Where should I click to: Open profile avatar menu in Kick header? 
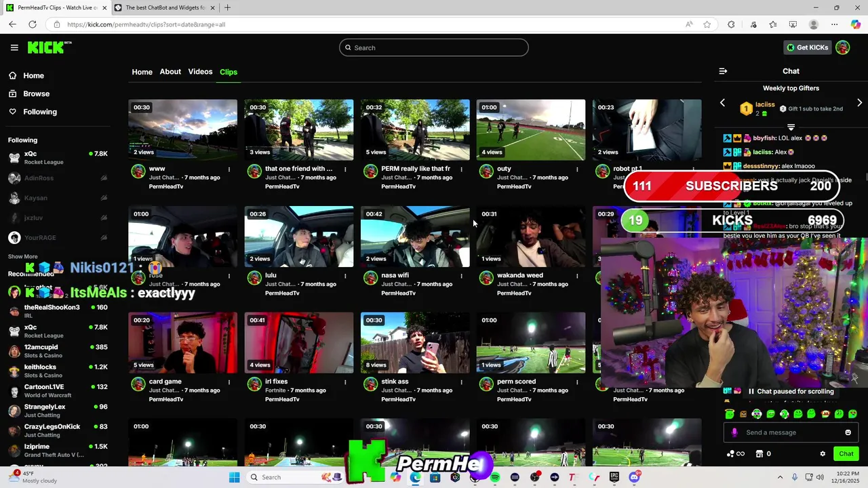pos(842,47)
